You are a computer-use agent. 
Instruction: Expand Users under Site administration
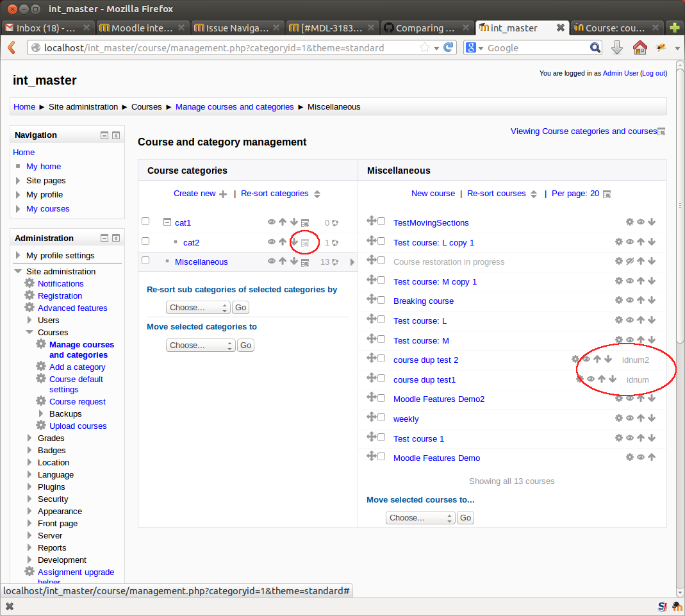29,320
